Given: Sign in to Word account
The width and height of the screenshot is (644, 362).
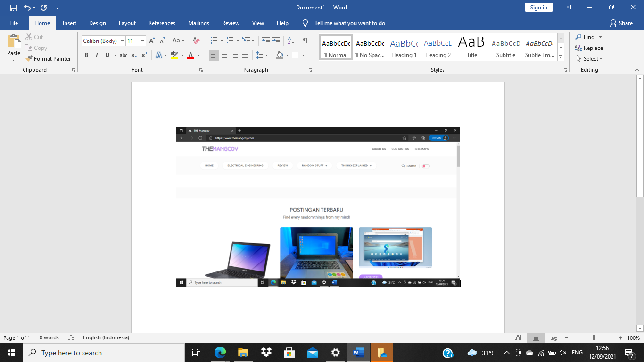Looking at the screenshot, I should 538,8.
